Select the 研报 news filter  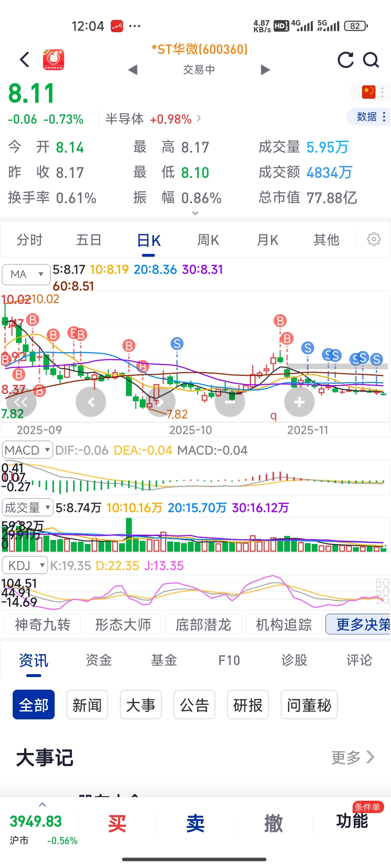tap(248, 705)
